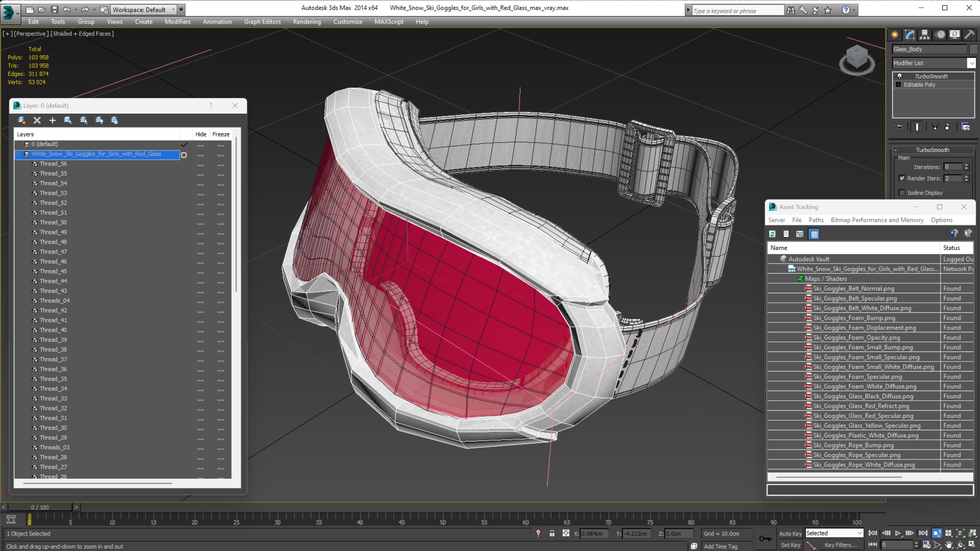Viewport: 980px width, 551px height.
Task: Click Create New Layer icon in Layer dialog
Action: [x=21, y=120]
